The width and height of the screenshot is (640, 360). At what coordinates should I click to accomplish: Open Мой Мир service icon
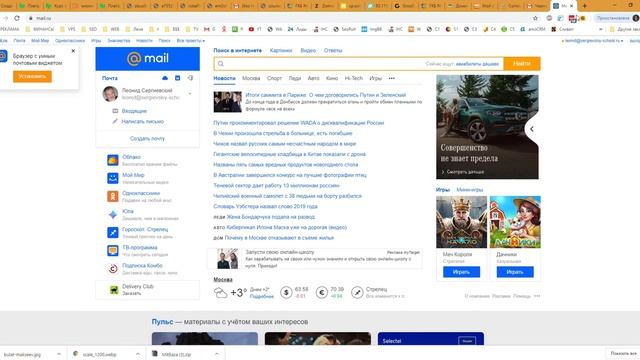tap(113, 178)
